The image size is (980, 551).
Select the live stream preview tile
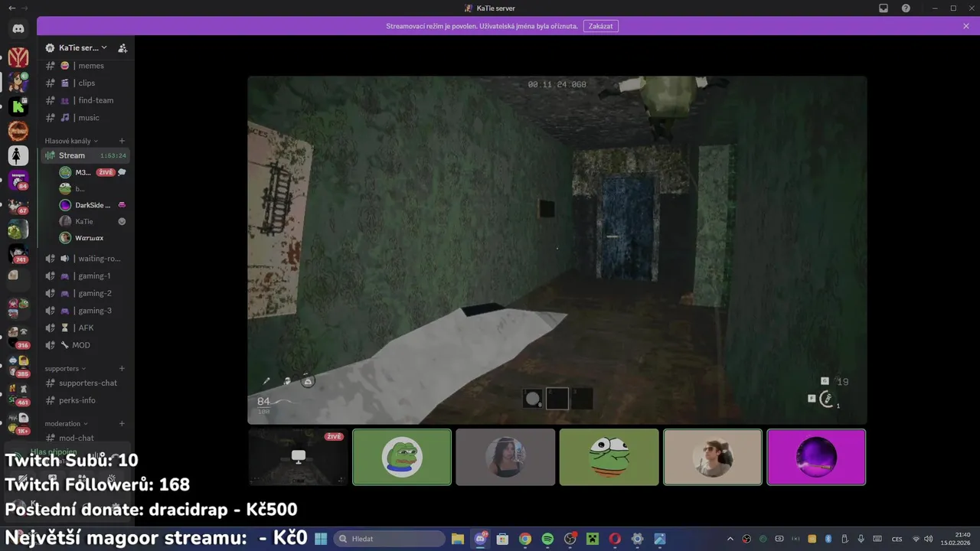(299, 457)
